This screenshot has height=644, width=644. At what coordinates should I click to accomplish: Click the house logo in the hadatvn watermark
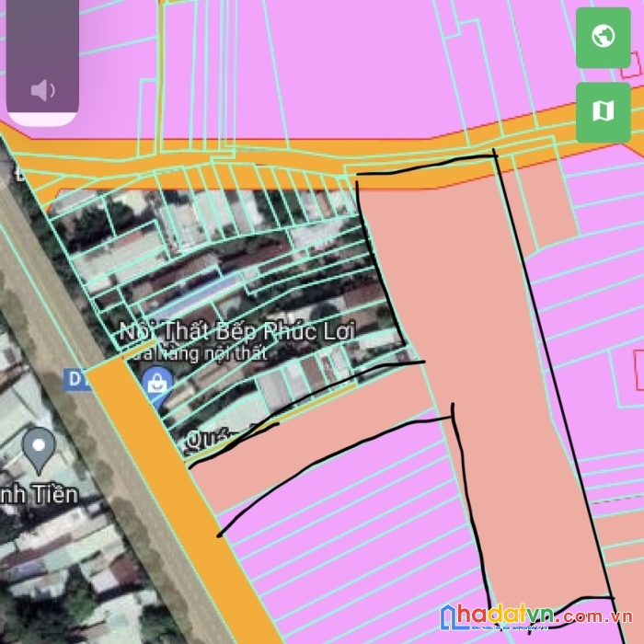click(x=458, y=618)
